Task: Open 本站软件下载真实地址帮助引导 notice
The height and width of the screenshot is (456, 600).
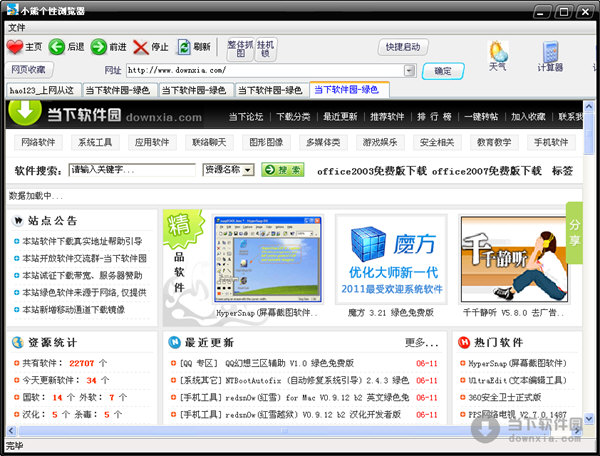Action: click(82, 241)
